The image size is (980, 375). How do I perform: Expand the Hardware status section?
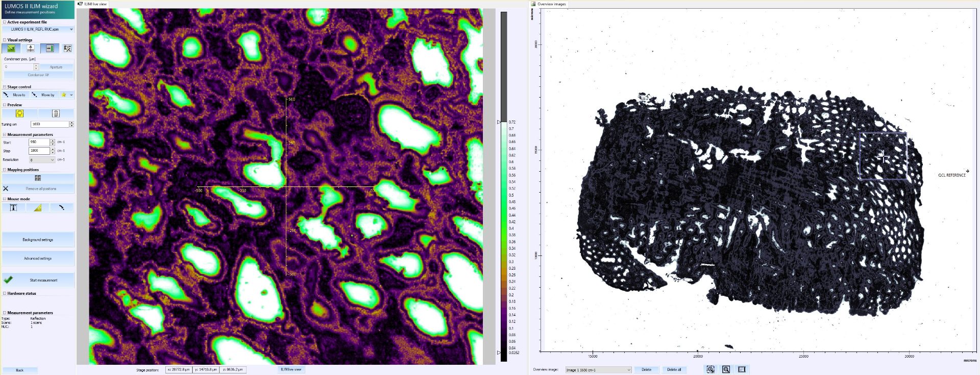coord(5,294)
